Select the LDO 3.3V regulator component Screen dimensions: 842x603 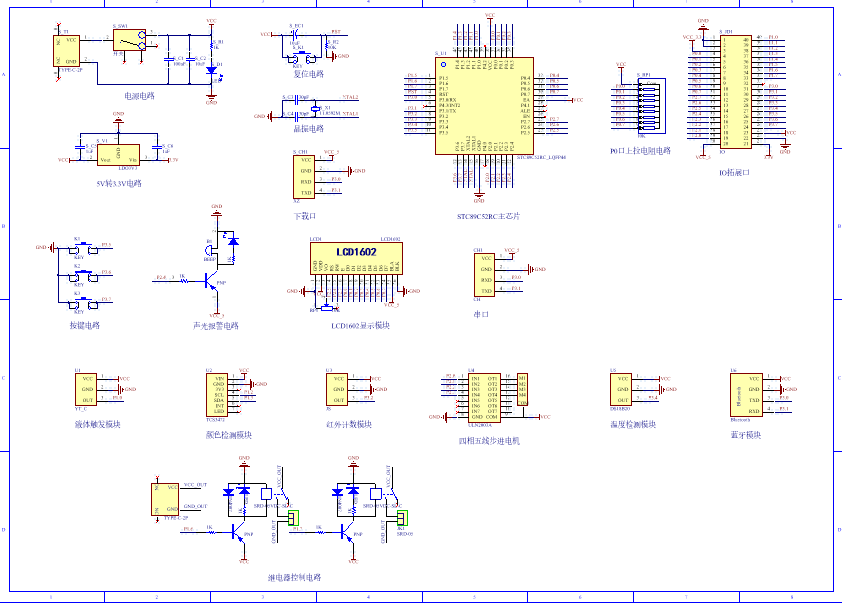[118, 155]
